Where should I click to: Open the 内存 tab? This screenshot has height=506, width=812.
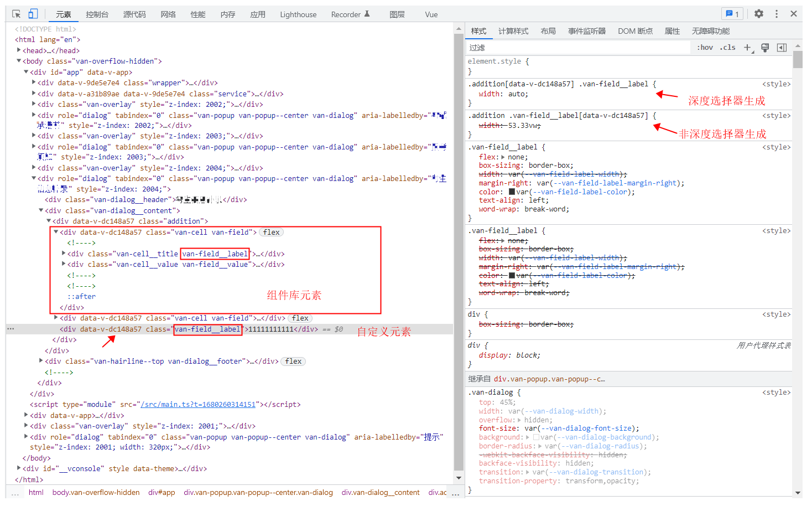tap(228, 14)
